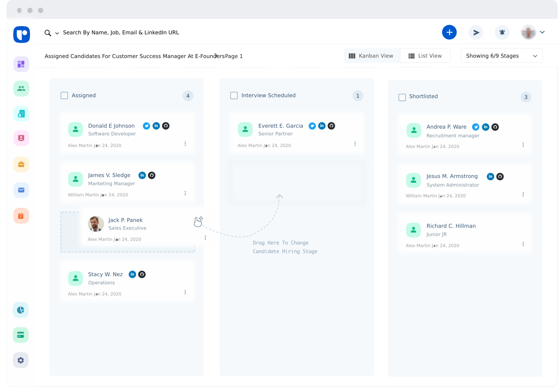Viewport: 560px width, 392px height.
Task: Open Andrea P. Ware's Twitter icon
Action: 476,127
